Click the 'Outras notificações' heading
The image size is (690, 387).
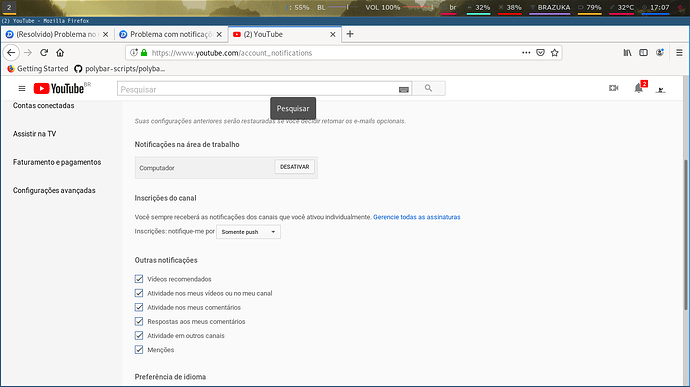pyautogui.click(x=166, y=260)
